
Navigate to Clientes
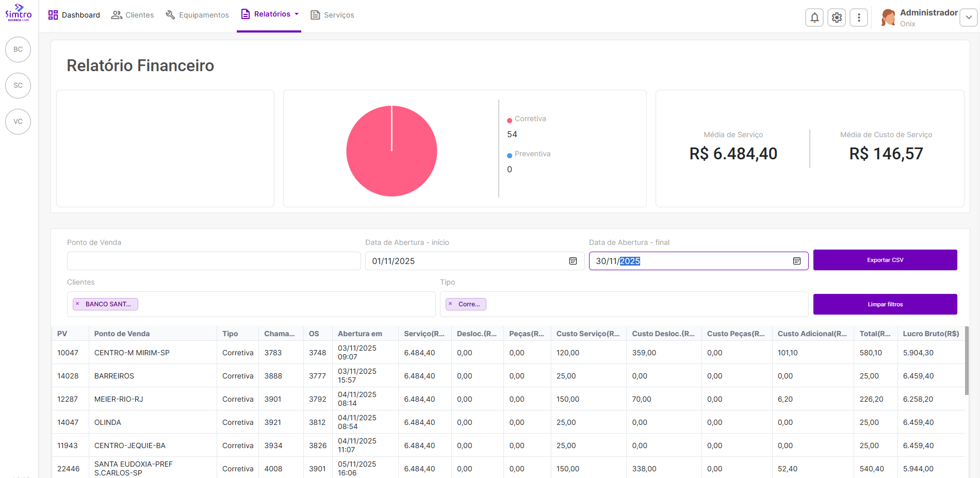[x=133, y=15]
